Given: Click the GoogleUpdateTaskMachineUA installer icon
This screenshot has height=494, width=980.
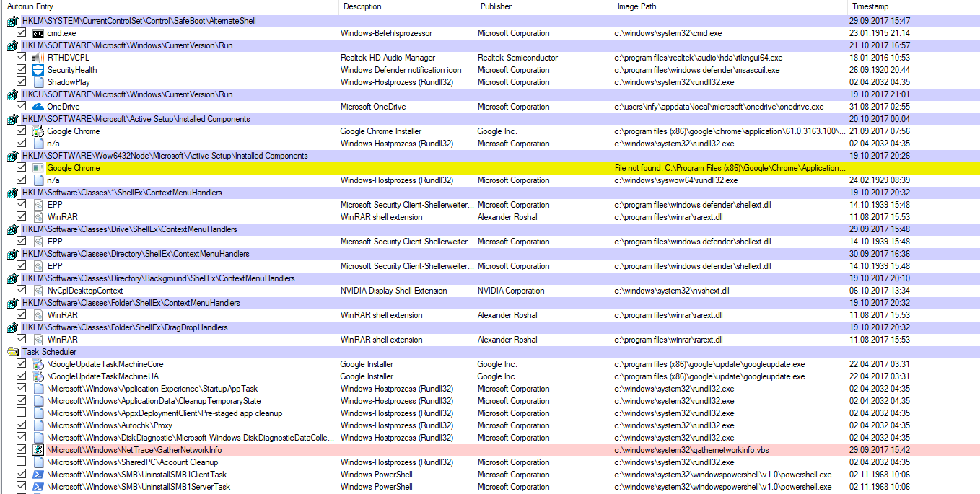Looking at the screenshot, I should point(38,376).
